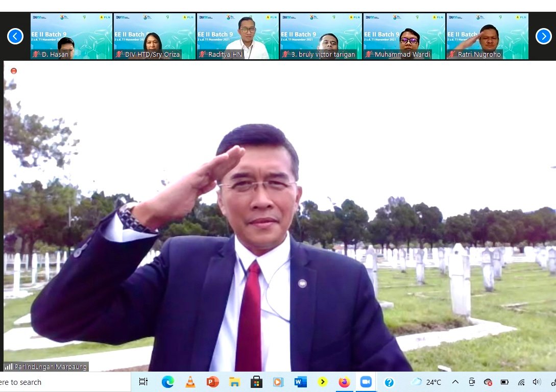Open Microsoft Word from taskbar
556x392 pixels.
coord(300,382)
